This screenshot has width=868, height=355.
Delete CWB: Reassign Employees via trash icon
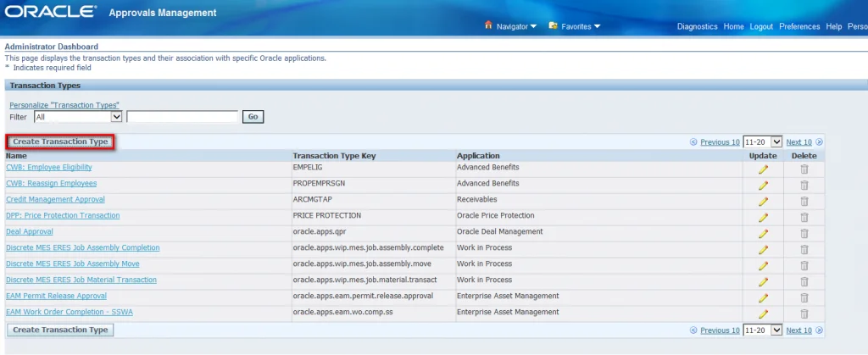[804, 186]
